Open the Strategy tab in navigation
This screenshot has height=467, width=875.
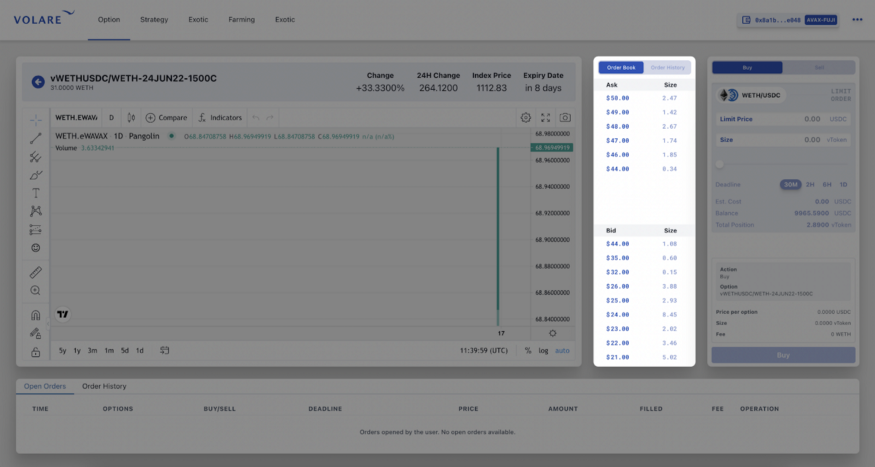tap(154, 20)
